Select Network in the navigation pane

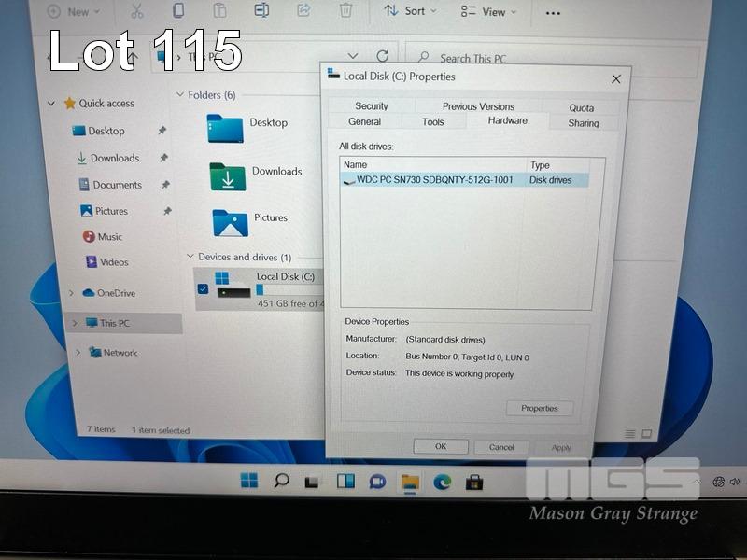coord(120,353)
